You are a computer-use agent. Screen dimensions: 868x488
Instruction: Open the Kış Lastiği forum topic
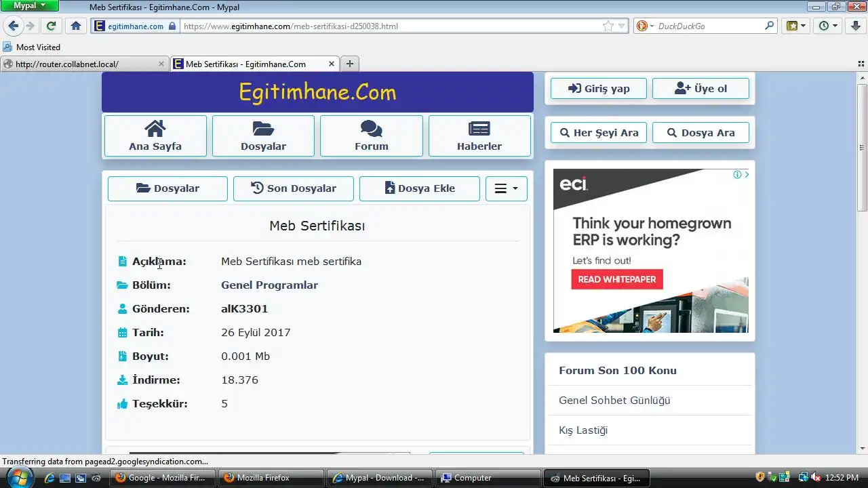click(583, 430)
